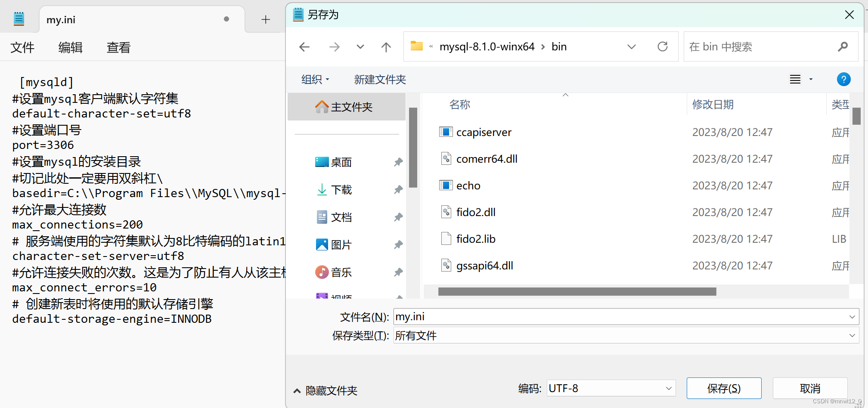Click the back navigation arrow
This screenshot has width=868, height=408.
[x=304, y=46]
